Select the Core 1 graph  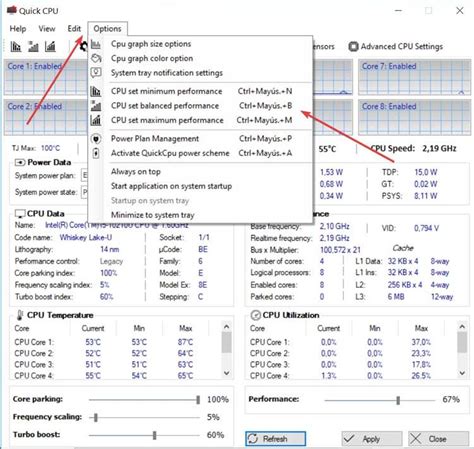(x=46, y=77)
